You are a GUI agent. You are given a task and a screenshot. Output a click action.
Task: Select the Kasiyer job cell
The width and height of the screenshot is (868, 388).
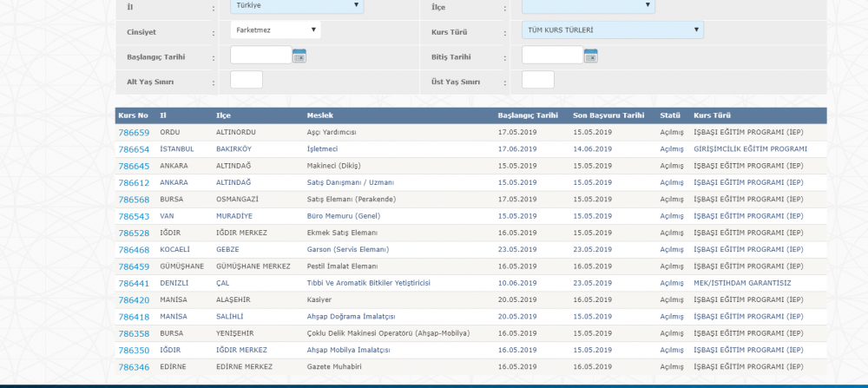tap(319, 299)
